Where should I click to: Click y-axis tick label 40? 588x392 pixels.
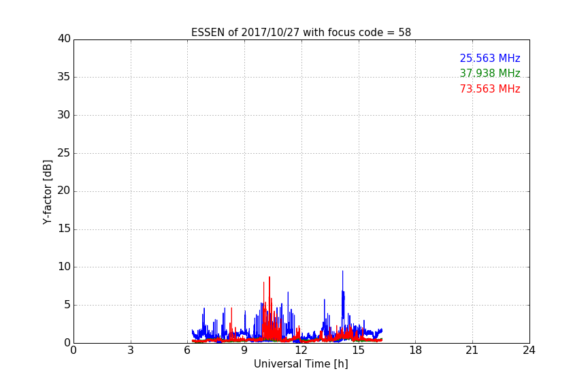(64, 39)
